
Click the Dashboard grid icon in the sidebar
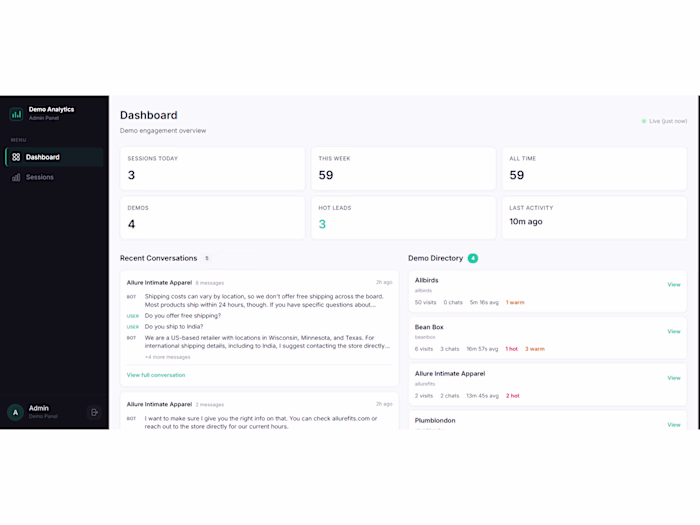point(16,157)
